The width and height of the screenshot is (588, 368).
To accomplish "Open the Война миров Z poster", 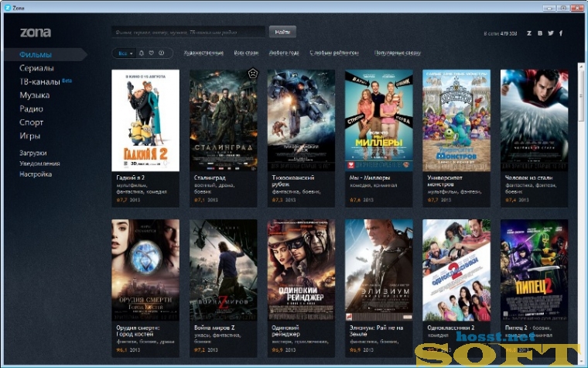I will [223, 270].
